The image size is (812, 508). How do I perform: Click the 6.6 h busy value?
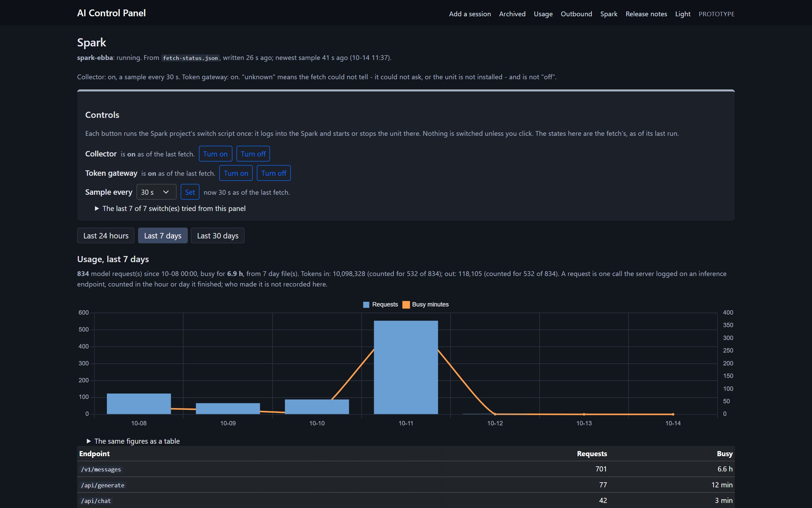click(x=725, y=469)
